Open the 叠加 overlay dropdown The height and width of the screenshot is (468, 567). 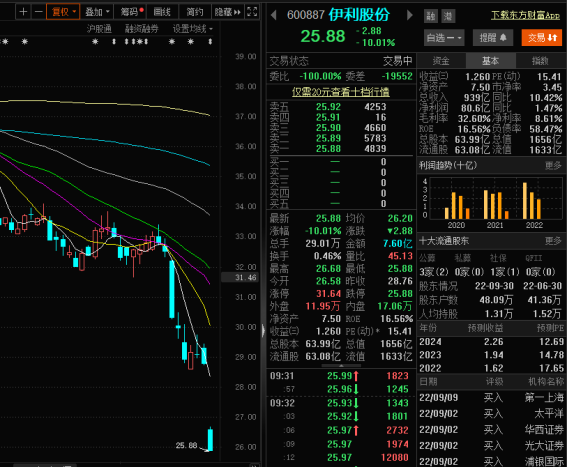97,12
